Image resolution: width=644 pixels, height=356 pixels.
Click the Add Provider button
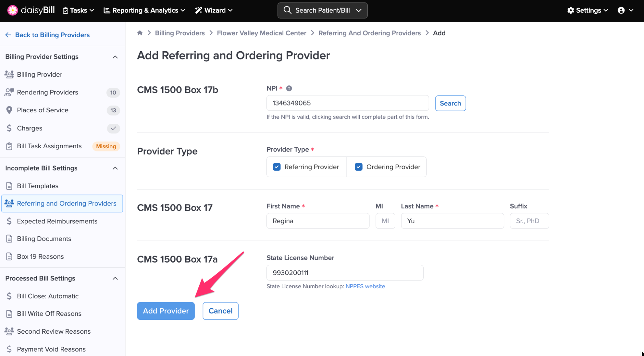[166, 311]
